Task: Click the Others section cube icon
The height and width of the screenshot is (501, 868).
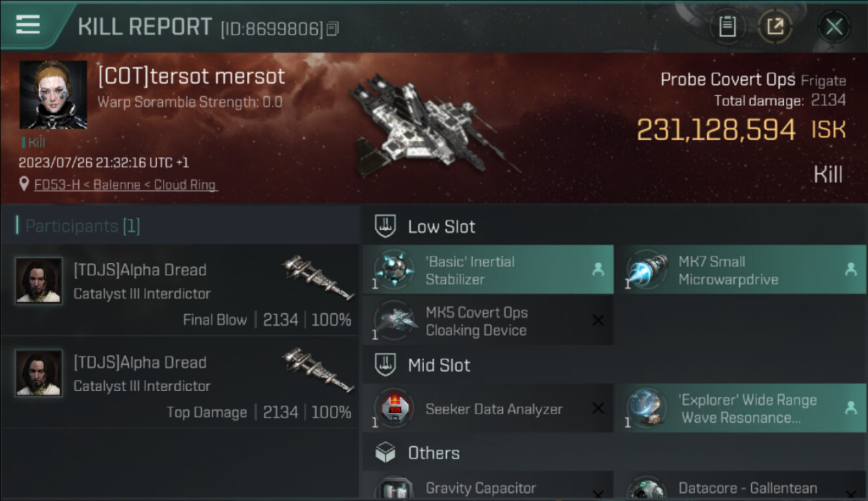Action: (385, 453)
